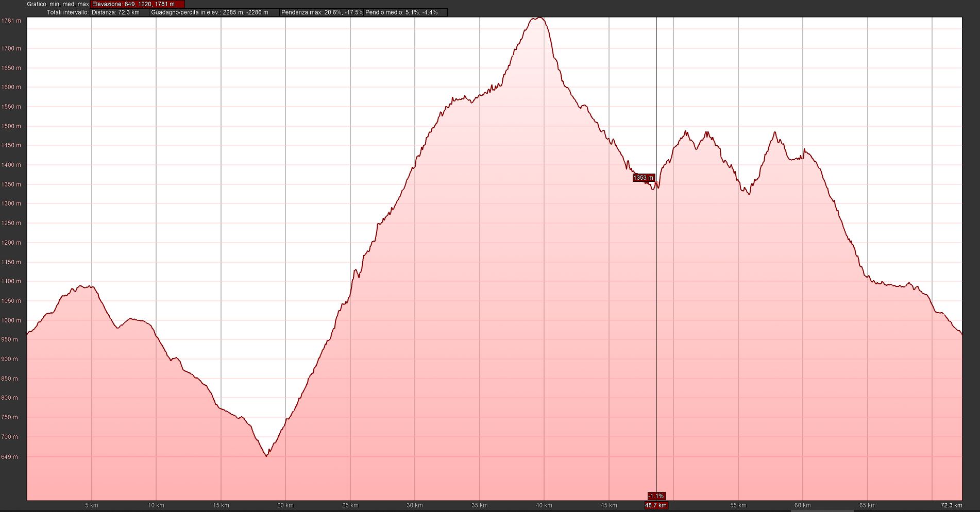
Task: Click the 1000 m elevation axis label
Action: click(x=11, y=320)
